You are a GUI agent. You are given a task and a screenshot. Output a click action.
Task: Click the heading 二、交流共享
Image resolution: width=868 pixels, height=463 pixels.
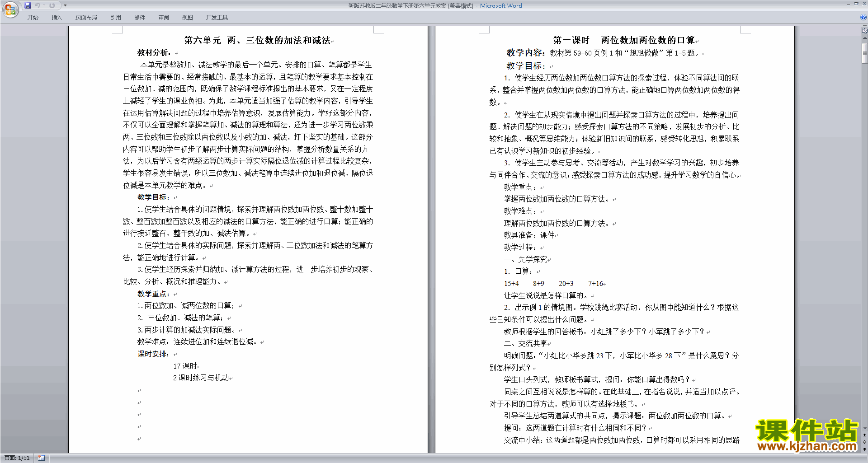pos(526,343)
